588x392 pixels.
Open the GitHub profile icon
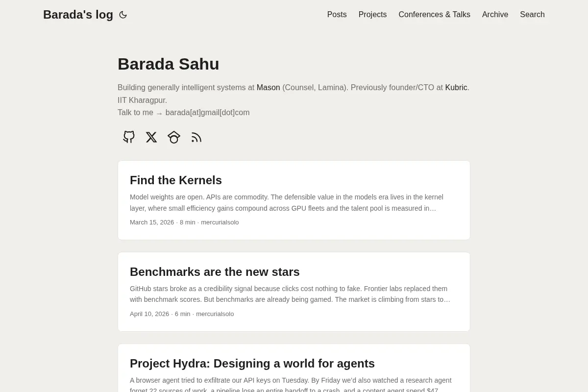point(129,137)
